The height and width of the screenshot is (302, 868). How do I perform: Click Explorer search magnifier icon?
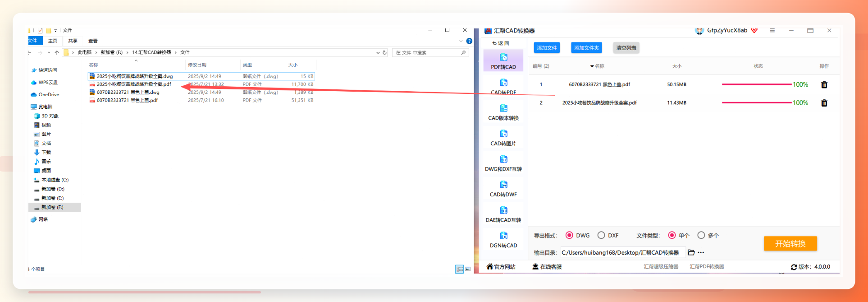coord(463,52)
